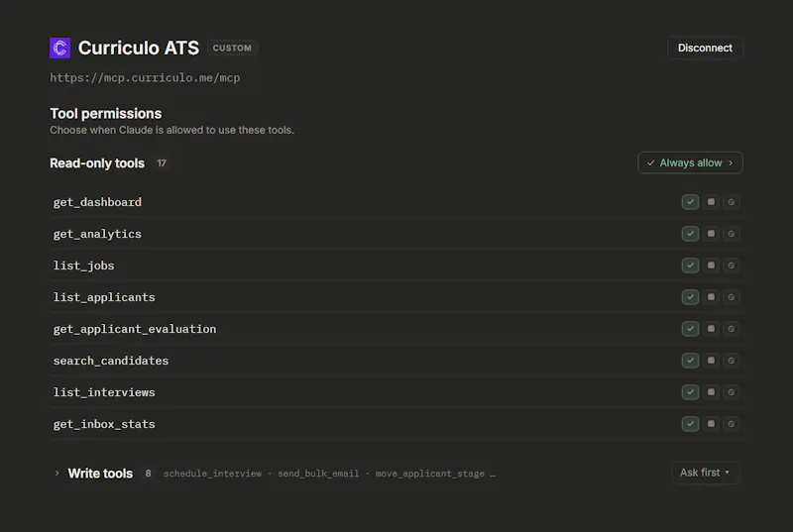Viewport: 793px width, 532px height.
Task: Select the get_analytics tool name
Action: [x=97, y=234]
